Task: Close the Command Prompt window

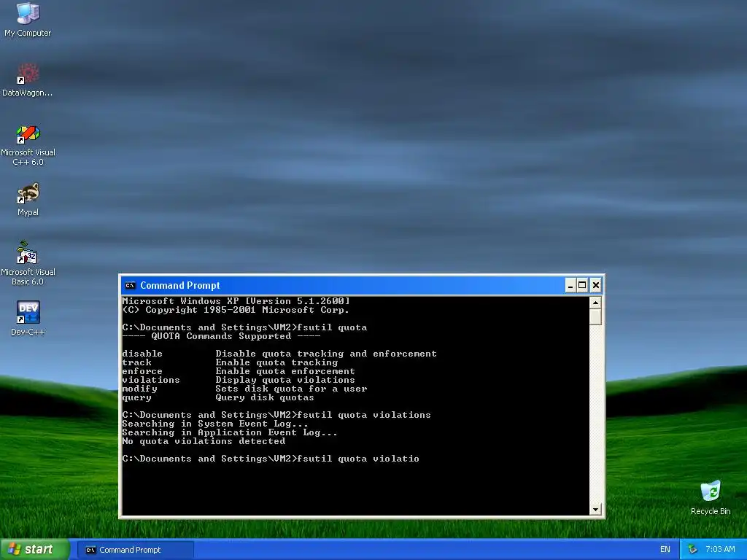Action: tap(595, 285)
